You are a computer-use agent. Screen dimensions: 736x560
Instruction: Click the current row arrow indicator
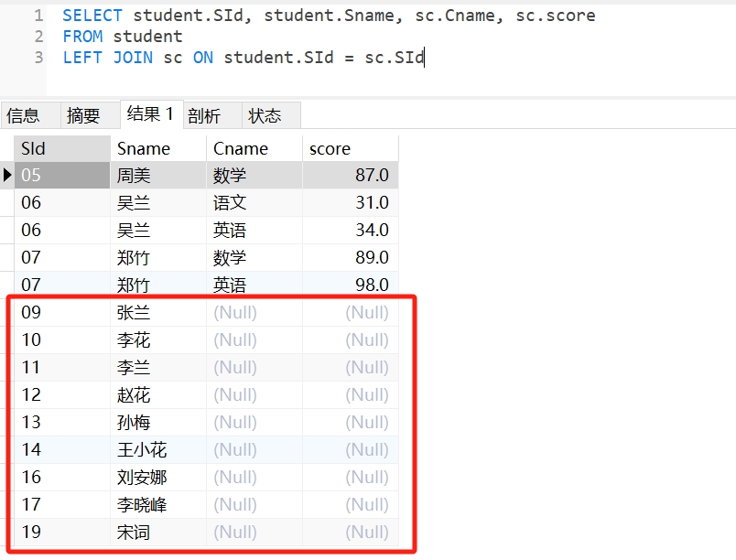point(7,175)
